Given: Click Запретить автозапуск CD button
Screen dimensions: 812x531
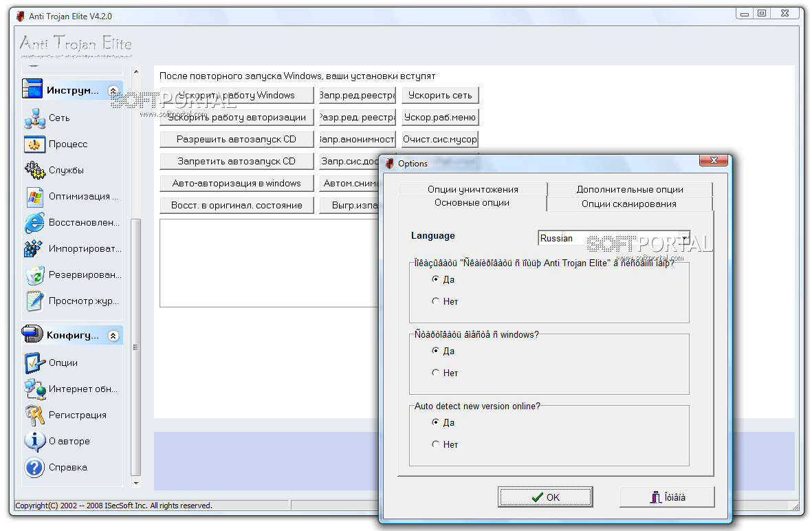Looking at the screenshot, I should coord(236,161).
